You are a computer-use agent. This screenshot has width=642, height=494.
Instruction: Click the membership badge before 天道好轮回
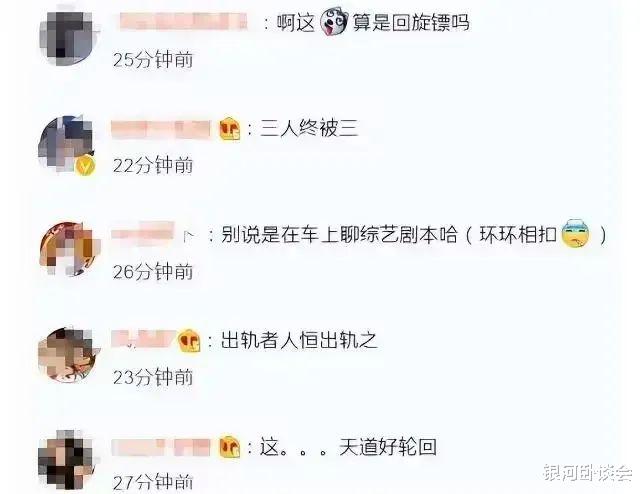230,447
